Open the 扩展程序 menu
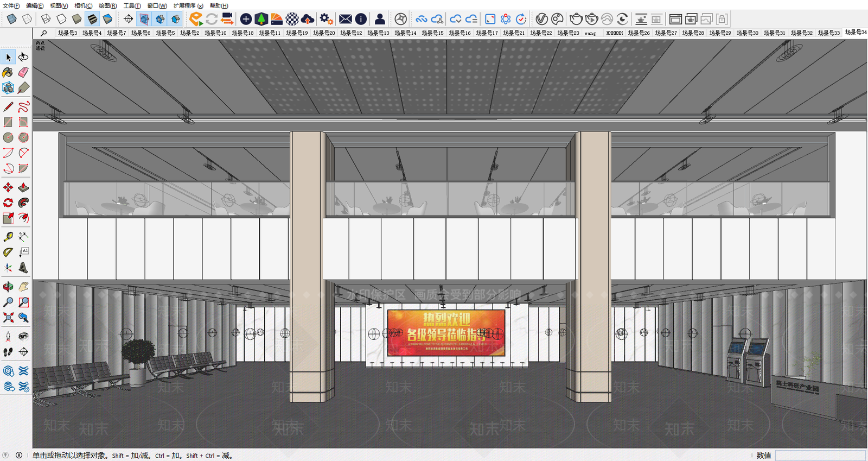Viewport: 868px width, 461px height. (x=188, y=5)
